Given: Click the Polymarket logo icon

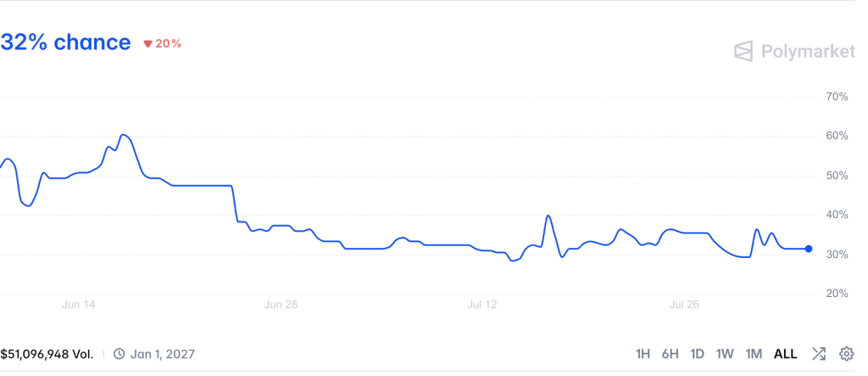Looking at the screenshot, I should (x=744, y=52).
